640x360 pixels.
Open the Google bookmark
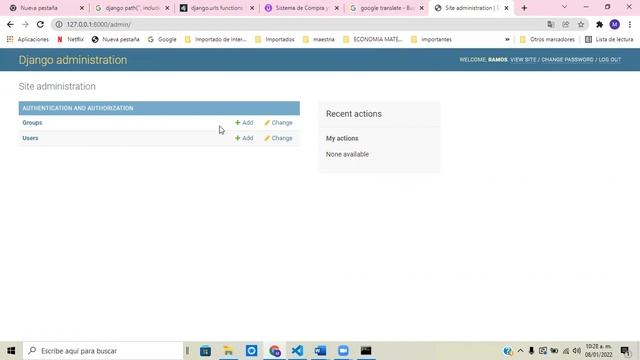pos(162,39)
